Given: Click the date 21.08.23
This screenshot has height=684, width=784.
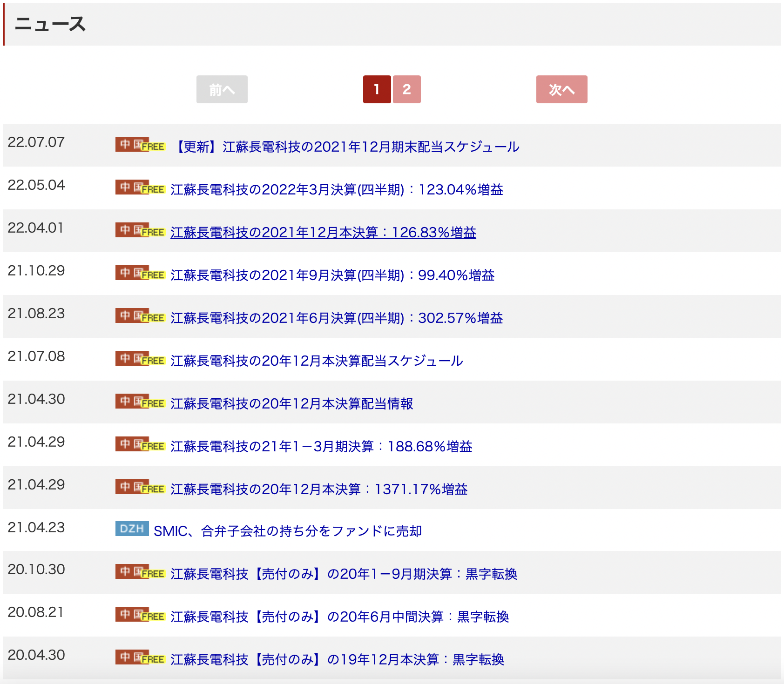Looking at the screenshot, I should pyautogui.click(x=36, y=314).
